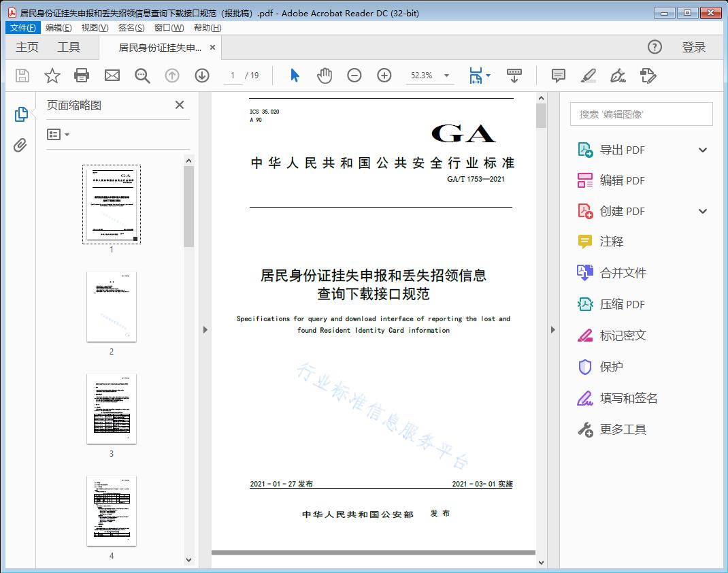Open the attachments paperclip panel
The width and height of the screenshot is (728, 573).
[20, 145]
